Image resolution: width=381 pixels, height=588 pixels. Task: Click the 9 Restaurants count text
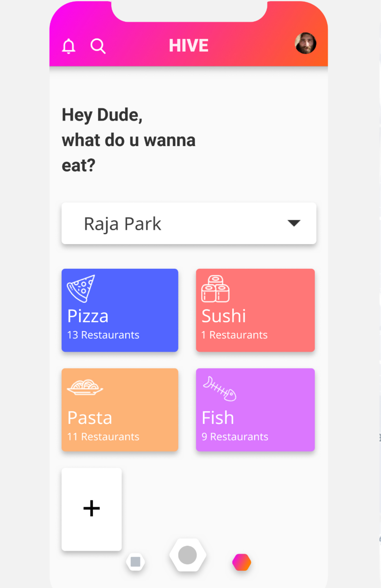(x=235, y=437)
